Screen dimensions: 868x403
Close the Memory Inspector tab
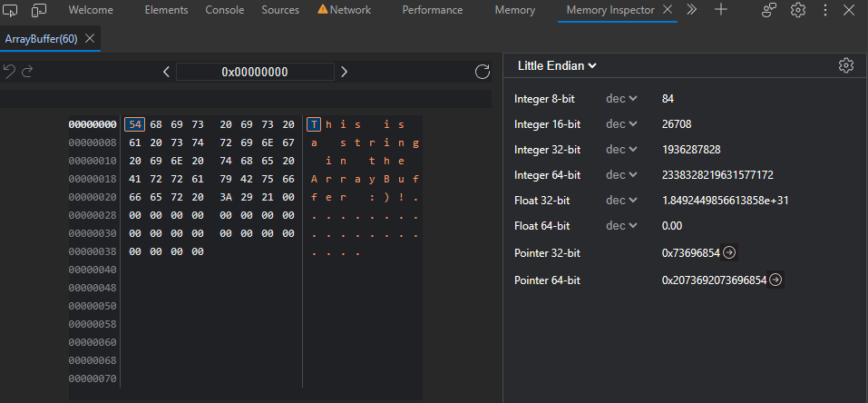point(668,10)
